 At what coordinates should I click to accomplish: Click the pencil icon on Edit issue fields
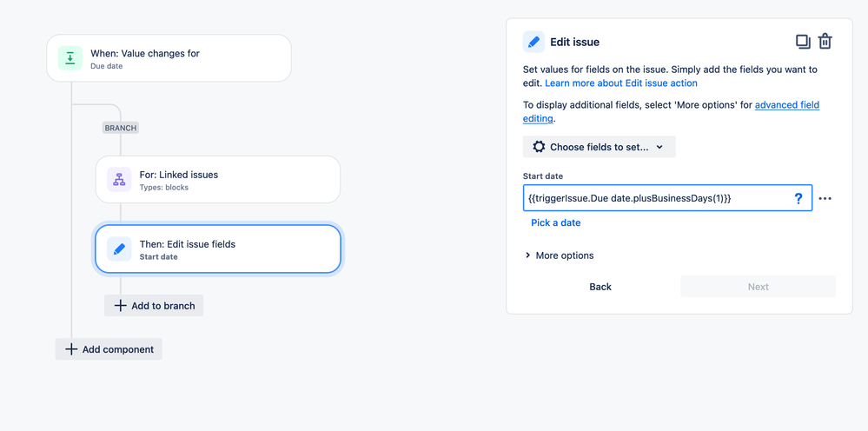tap(119, 249)
